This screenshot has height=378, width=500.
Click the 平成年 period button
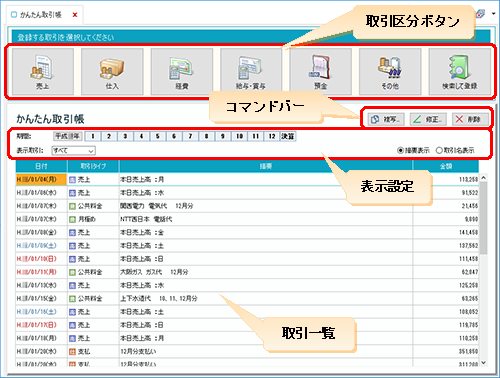[68, 136]
